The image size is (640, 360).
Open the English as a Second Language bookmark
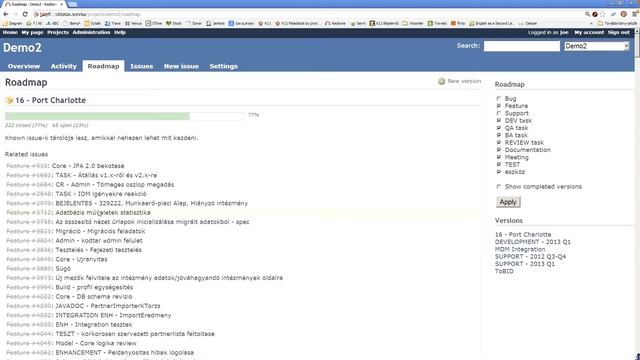491,24
